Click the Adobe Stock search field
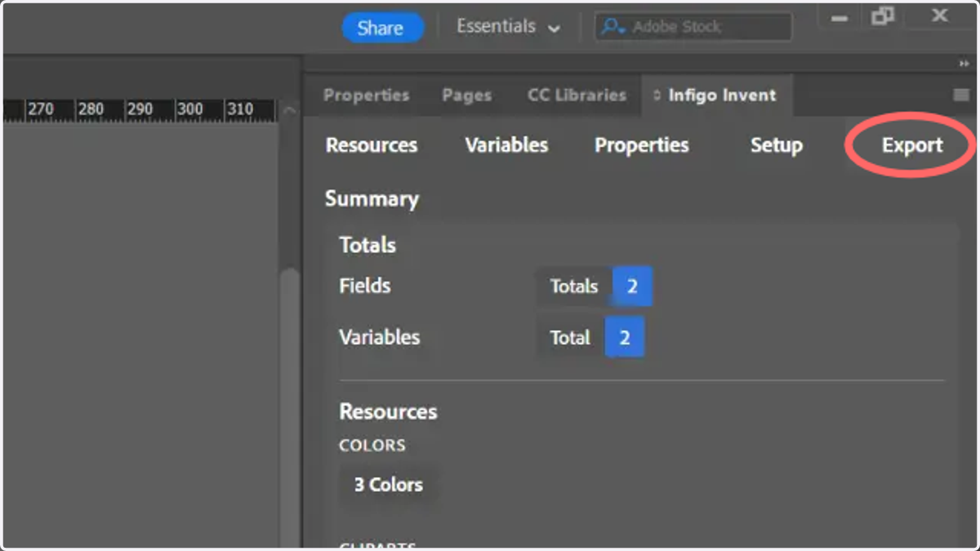 [x=693, y=27]
